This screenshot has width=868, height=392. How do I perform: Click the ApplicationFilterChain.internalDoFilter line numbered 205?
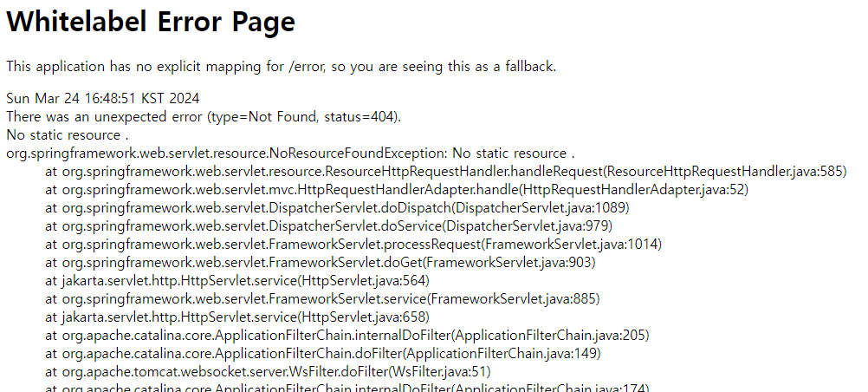pyautogui.click(x=347, y=335)
